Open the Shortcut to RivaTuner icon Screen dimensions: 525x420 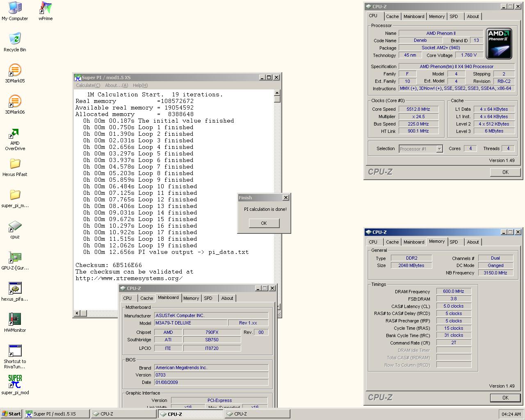pyautogui.click(x=15, y=357)
